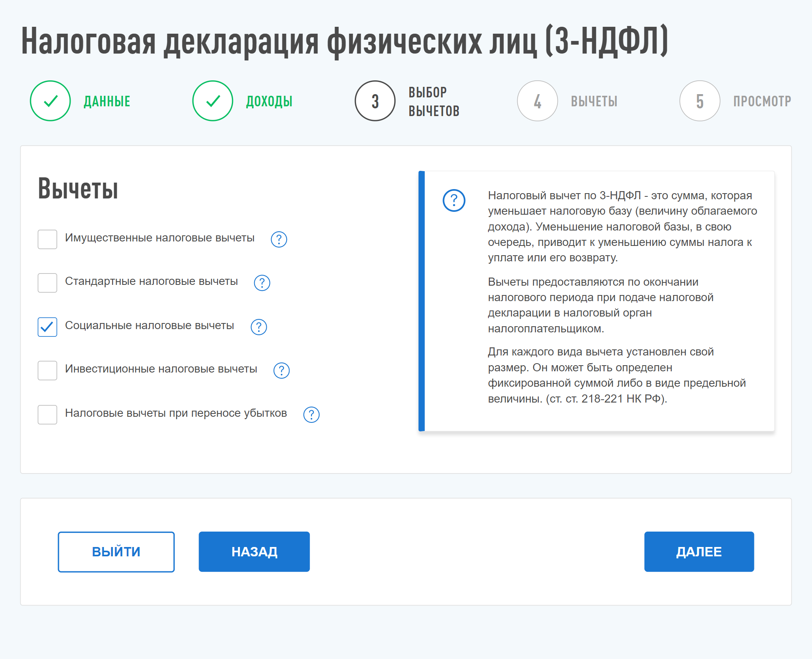Image resolution: width=812 pixels, height=659 pixels.
Task: Open help for Инвестиционные налоговые вычеты
Action: click(x=281, y=370)
